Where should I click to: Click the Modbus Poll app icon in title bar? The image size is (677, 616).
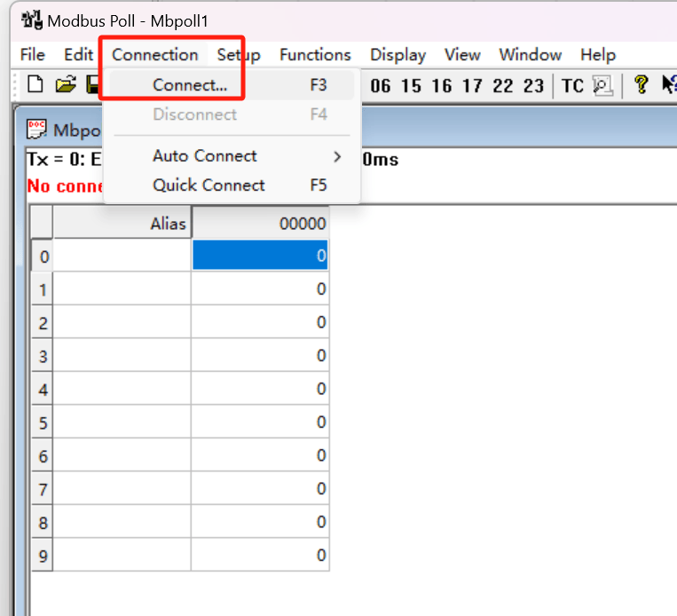(x=32, y=20)
